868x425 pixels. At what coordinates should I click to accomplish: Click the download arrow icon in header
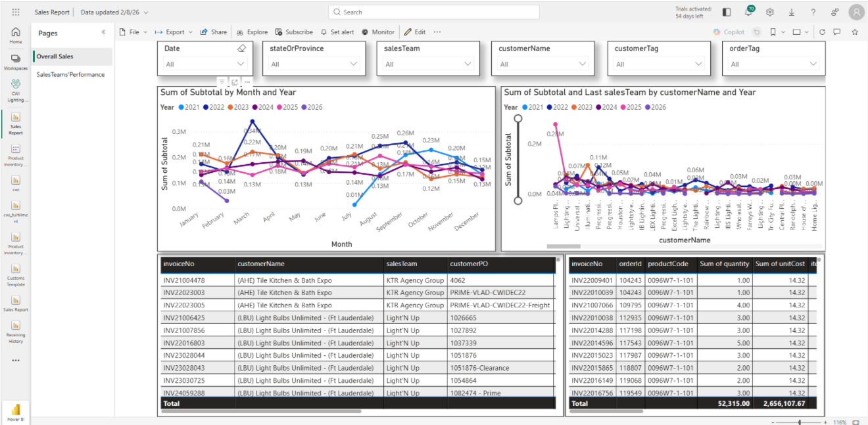point(792,12)
